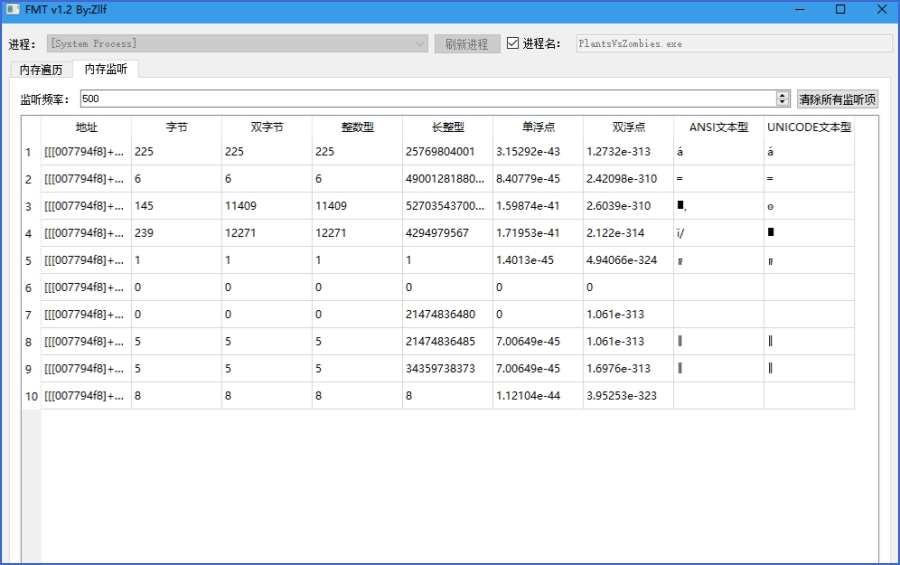900x565 pixels.
Task: Click long integer value 25769804001
Action: coord(448,152)
